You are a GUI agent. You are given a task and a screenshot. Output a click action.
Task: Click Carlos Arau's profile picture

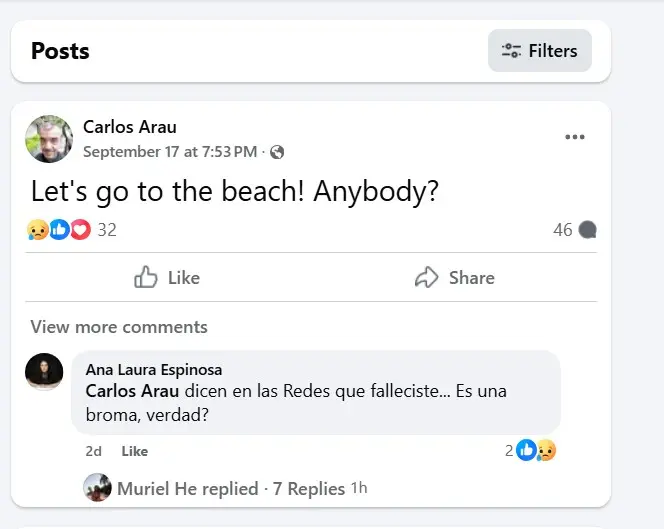coord(49,139)
